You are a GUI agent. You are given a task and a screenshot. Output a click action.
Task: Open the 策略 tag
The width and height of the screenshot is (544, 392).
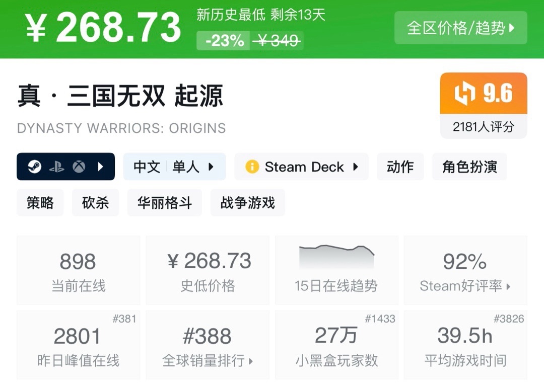(40, 202)
